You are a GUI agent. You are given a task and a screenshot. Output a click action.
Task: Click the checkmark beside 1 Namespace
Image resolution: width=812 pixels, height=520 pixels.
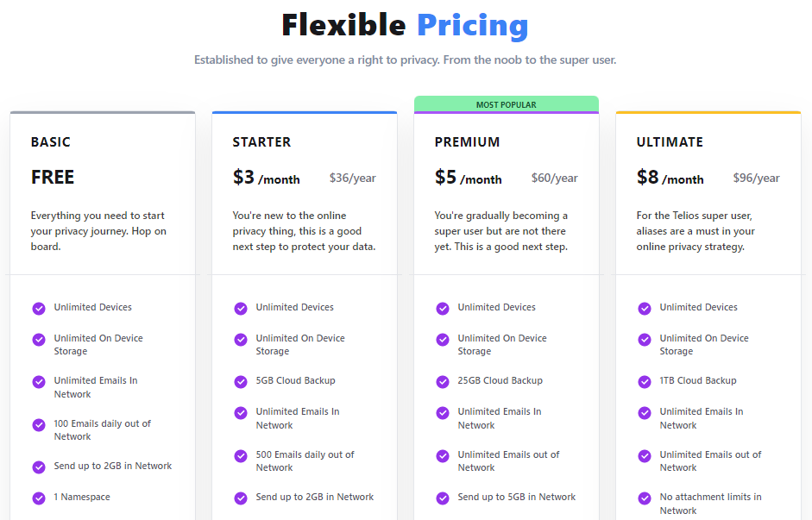pos(39,498)
